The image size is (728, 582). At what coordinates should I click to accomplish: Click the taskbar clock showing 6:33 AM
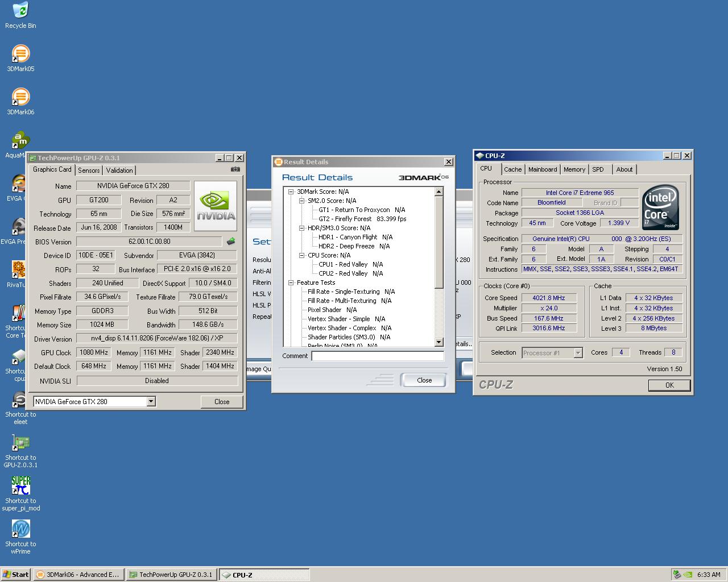(x=709, y=575)
